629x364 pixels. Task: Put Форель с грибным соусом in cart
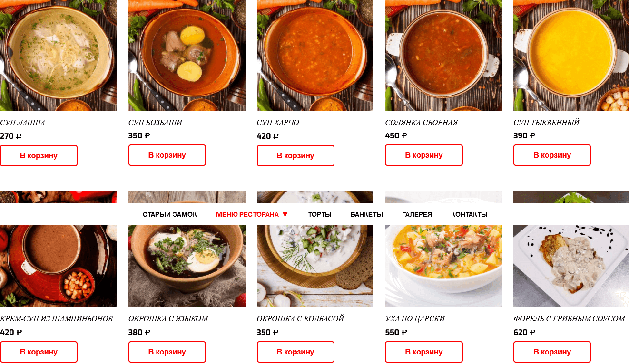tap(552, 352)
